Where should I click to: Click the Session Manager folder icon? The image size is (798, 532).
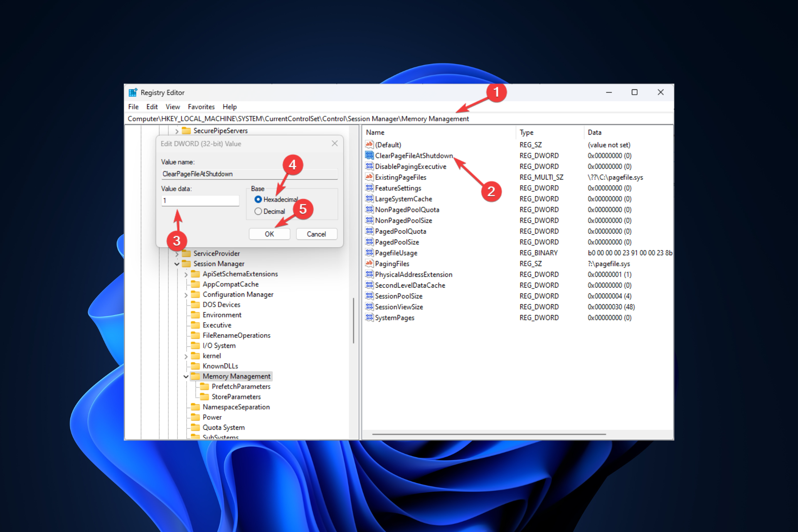pos(186,264)
